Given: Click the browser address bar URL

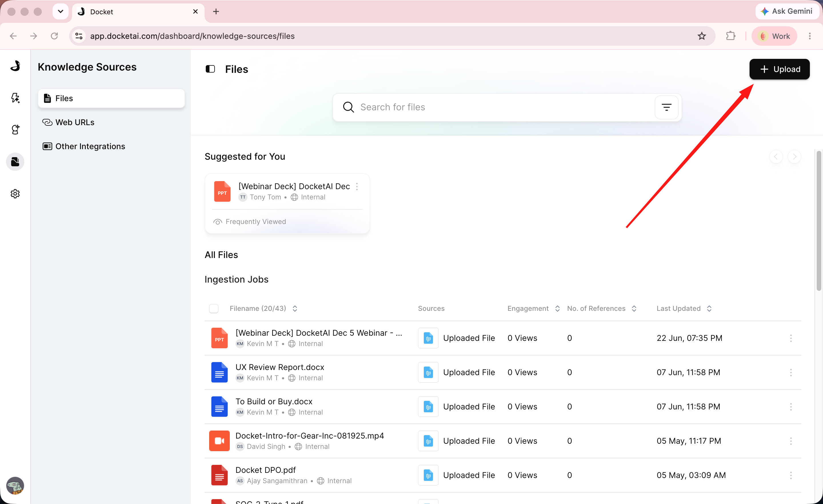Looking at the screenshot, I should pyautogui.click(x=192, y=36).
